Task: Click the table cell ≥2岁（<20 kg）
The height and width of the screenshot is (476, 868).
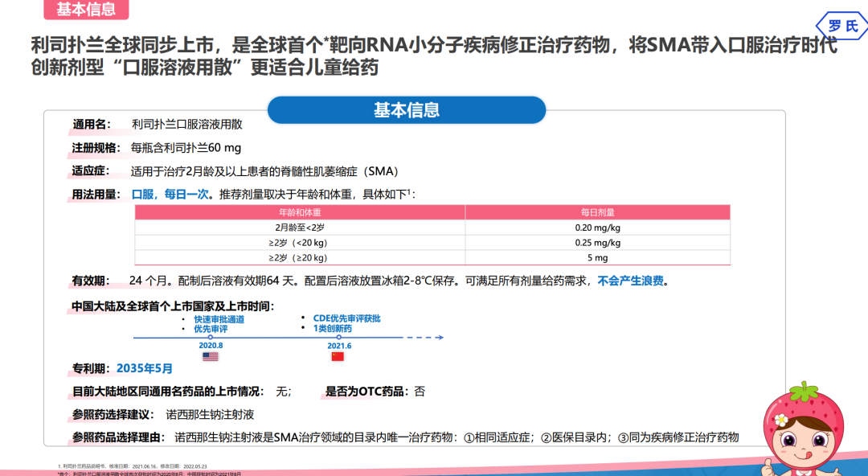Action: coord(300,243)
